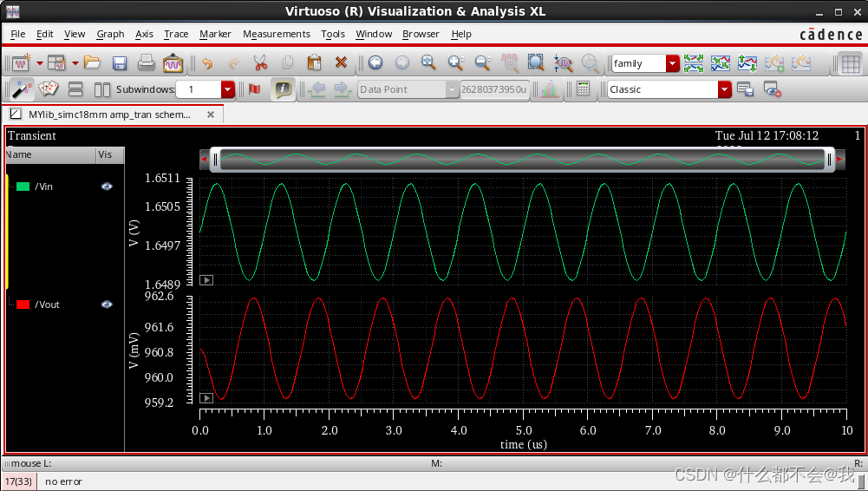868x491 pixels.
Task: Zoom out by 2 icon
Action: [483, 62]
